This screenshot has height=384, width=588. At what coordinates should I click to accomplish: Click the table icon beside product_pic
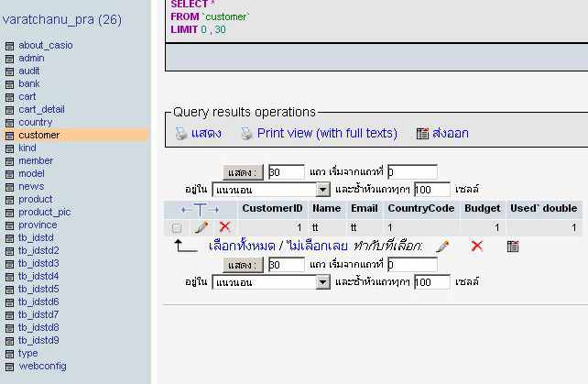10,213
